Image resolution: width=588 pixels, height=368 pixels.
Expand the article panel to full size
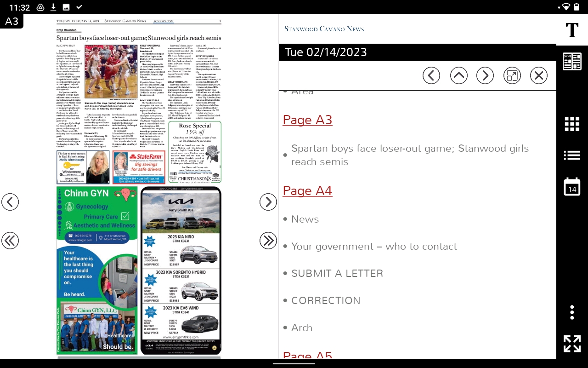[x=512, y=75]
